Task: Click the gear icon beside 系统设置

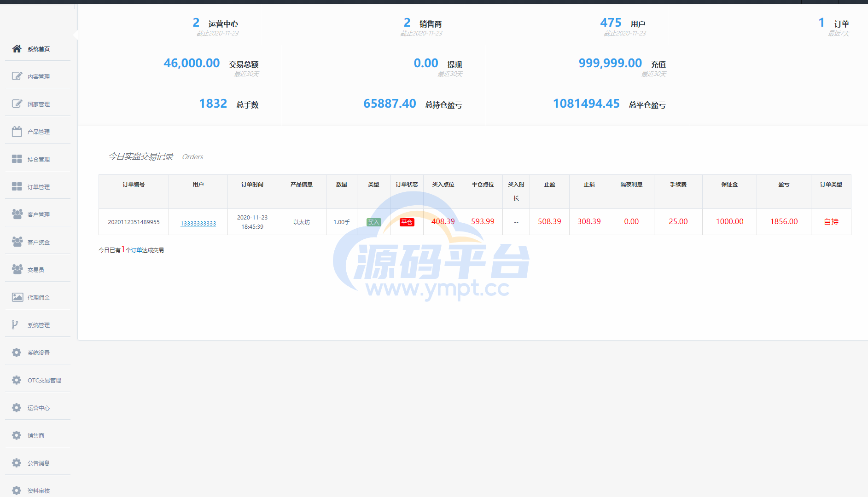Action: (17, 353)
